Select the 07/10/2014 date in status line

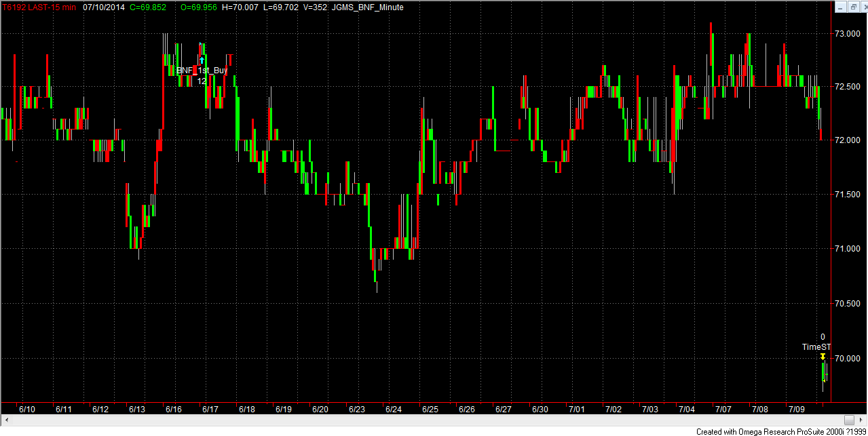click(103, 7)
